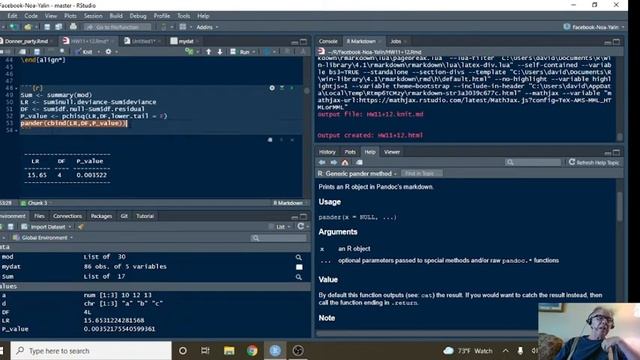Open the Plots tab
Image resolution: width=640 pixels, height=360 pixels.
pyautogui.click(x=350, y=152)
